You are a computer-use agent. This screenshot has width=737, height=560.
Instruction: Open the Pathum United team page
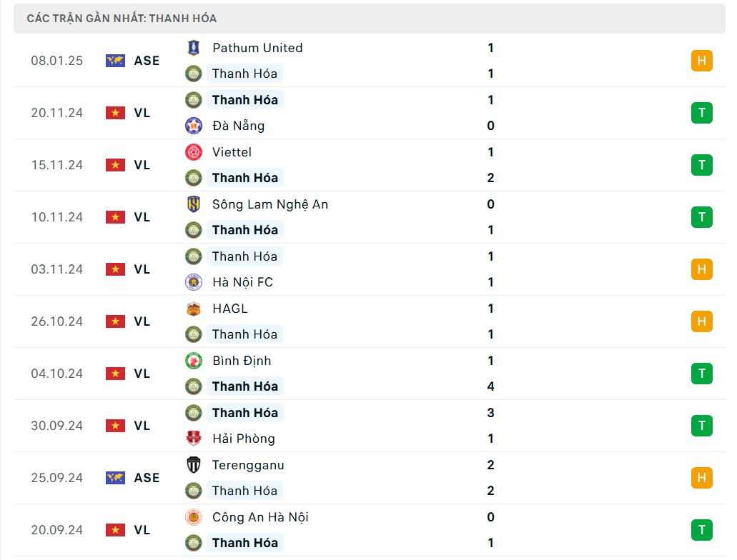pos(256,48)
